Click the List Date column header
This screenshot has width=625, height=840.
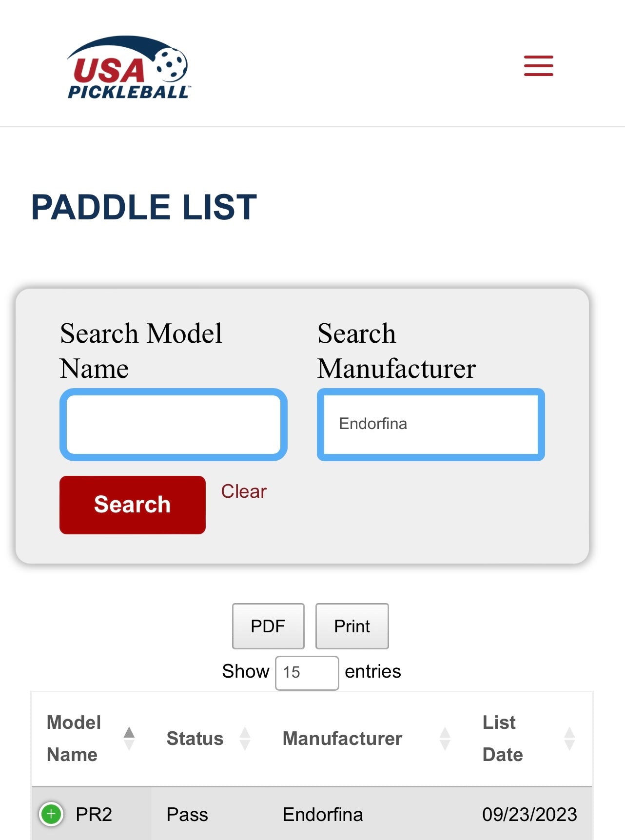[x=502, y=738]
